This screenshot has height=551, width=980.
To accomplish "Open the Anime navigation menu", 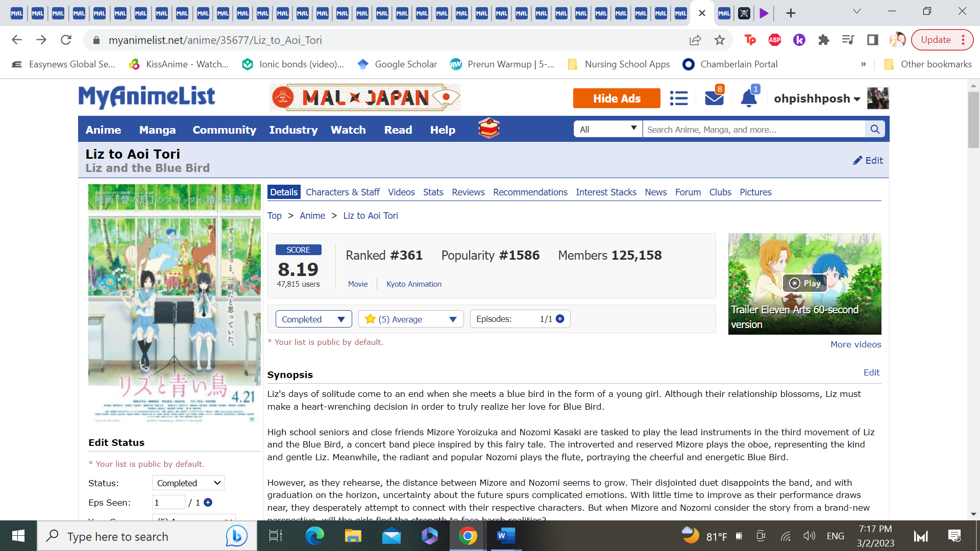I will (x=103, y=130).
